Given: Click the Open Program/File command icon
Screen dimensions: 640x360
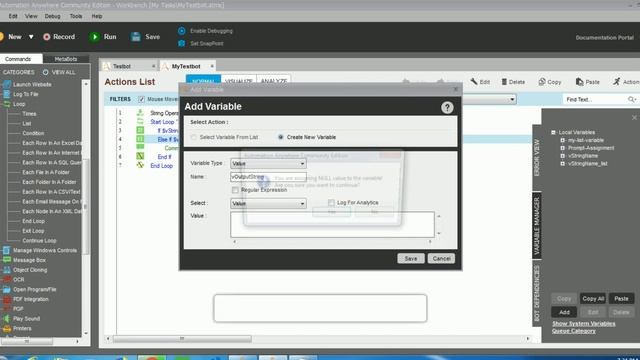Looking at the screenshot, I should [7, 289].
